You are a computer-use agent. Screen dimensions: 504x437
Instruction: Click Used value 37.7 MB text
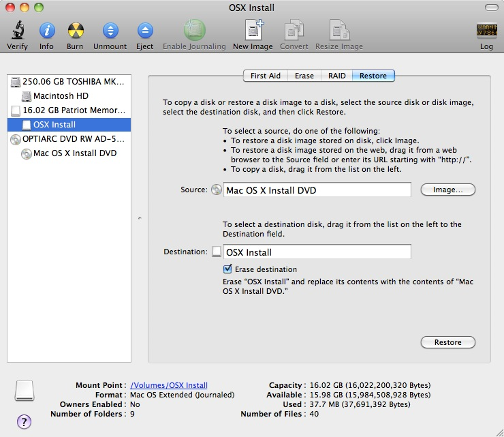click(360, 404)
